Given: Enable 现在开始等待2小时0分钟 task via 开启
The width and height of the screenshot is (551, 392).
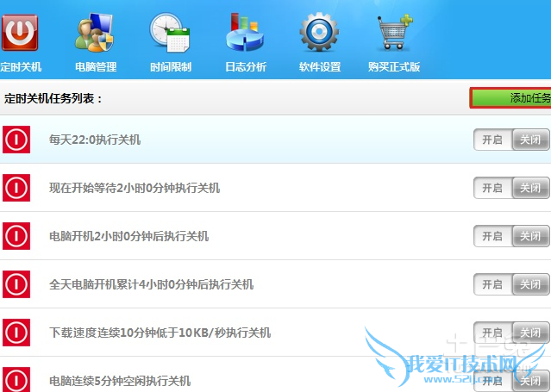Looking at the screenshot, I should [492, 188].
